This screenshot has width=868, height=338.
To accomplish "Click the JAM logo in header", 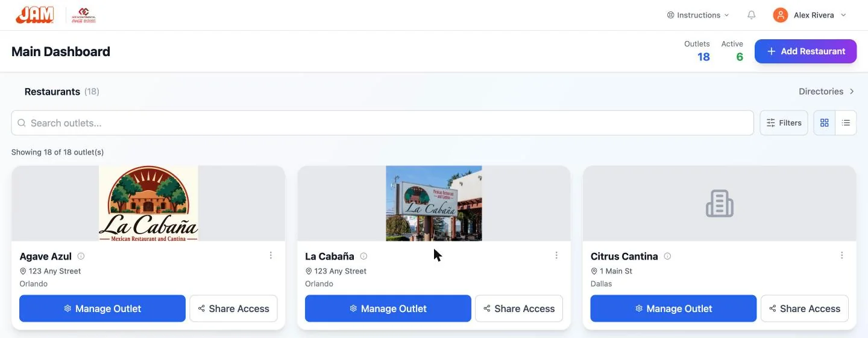I will click(34, 15).
